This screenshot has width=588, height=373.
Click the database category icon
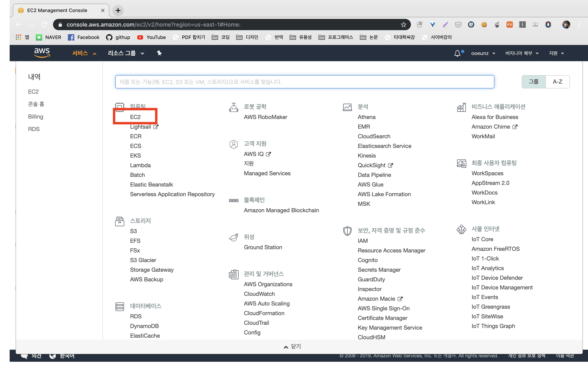click(119, 306)
